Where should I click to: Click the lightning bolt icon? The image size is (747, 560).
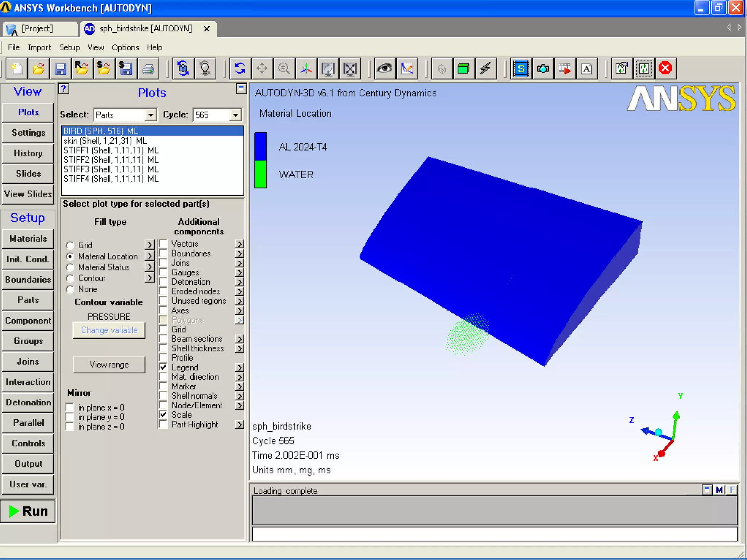tap(485, 69)
